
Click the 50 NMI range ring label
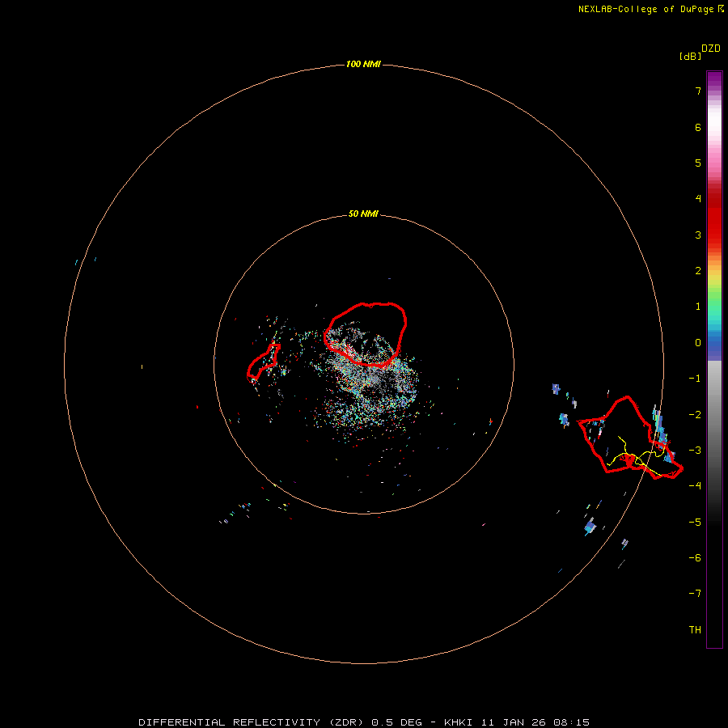coord(363,214)
